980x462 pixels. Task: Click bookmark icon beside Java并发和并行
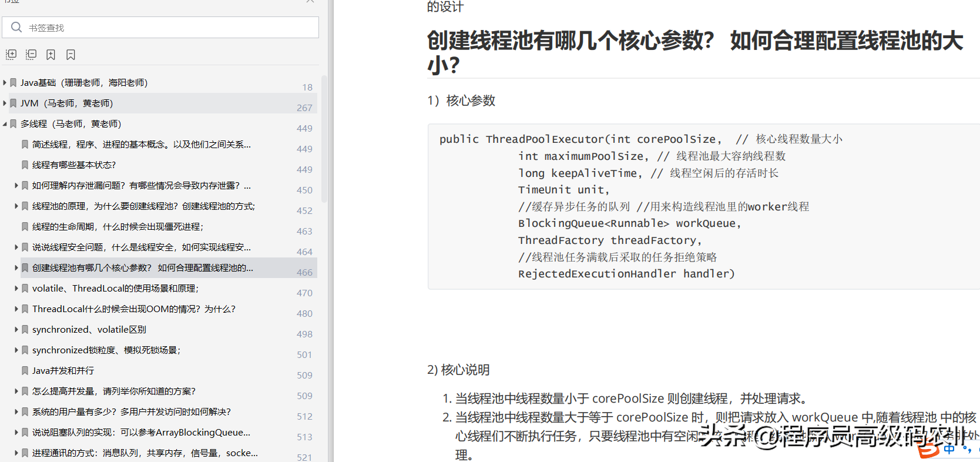tap(25, 371)
